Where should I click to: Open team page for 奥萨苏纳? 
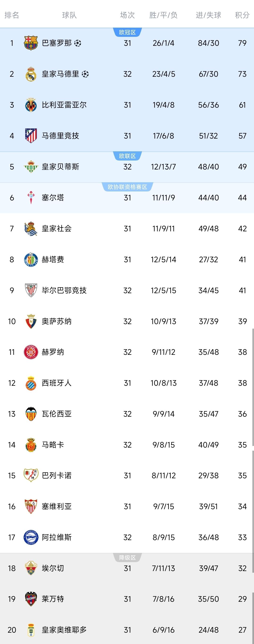(56, 321)
